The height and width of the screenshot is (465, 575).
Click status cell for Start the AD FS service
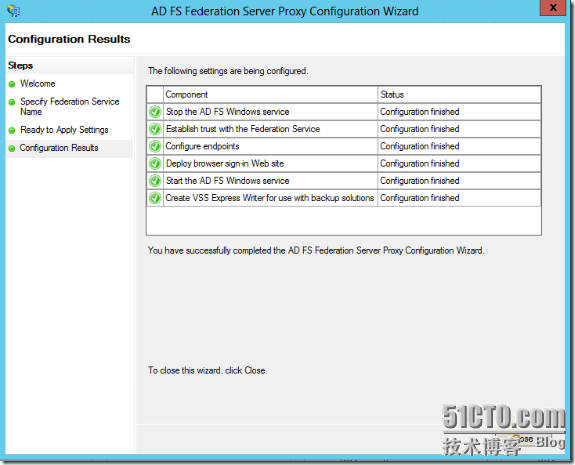[459, 180]
